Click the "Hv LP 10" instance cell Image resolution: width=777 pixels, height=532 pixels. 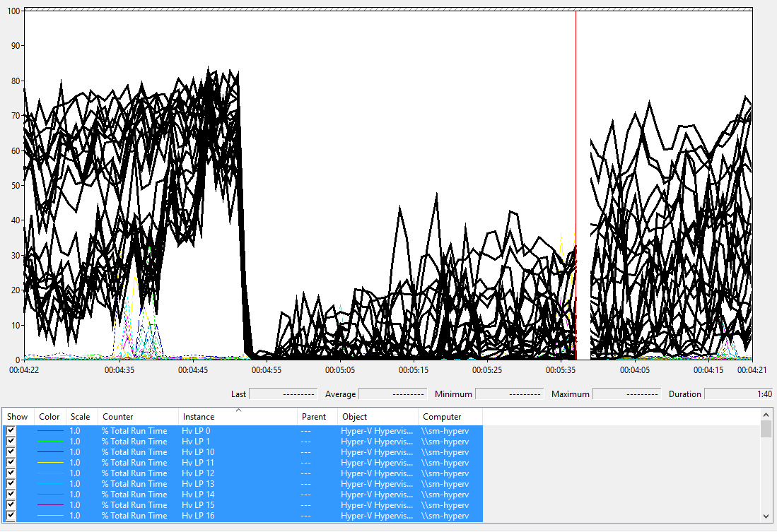coord(198,451)
